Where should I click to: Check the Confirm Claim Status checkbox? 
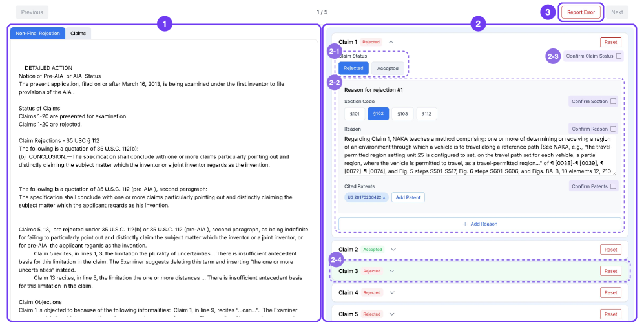pyautogui.click(x=619, y=56)
